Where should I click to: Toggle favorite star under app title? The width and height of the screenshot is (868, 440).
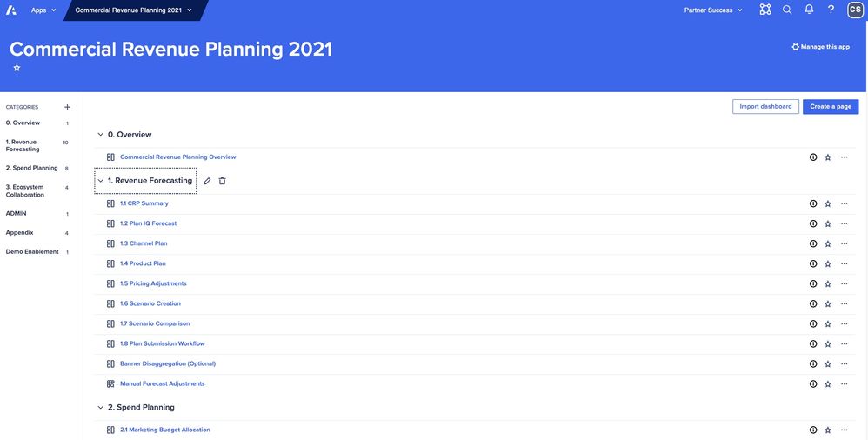17,68
